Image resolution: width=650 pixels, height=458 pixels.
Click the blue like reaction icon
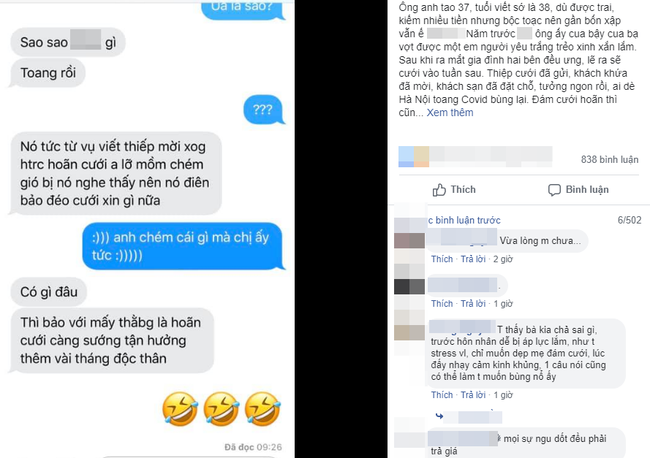[406, 157]
